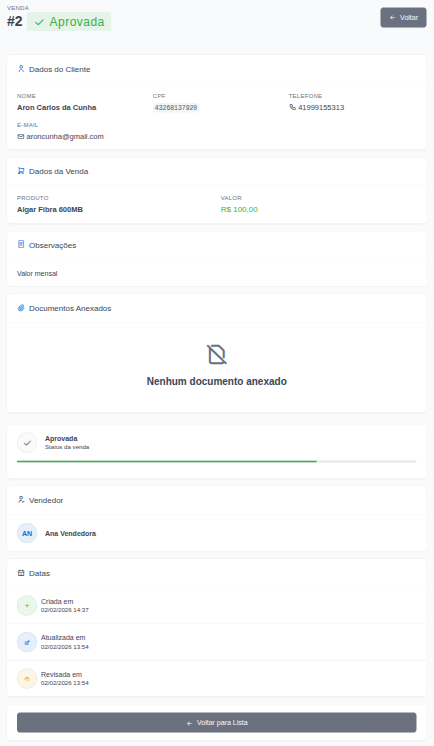Click the Aprovada status badge in the header
Image resolution: width=434 pixels, height=746 pixels.
(69, 22)
